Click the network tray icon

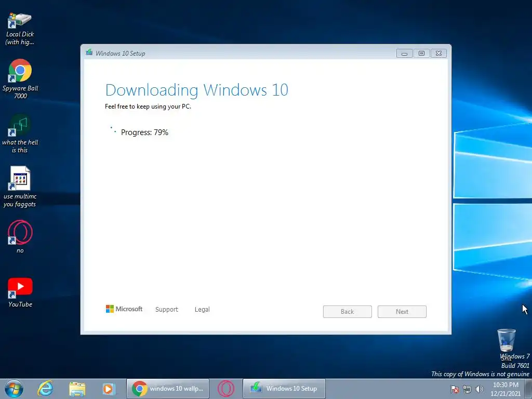[x=467, y=389]
